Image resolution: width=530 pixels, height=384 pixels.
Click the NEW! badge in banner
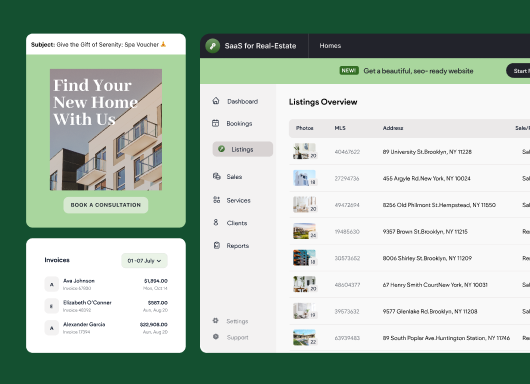pos(349,70)
